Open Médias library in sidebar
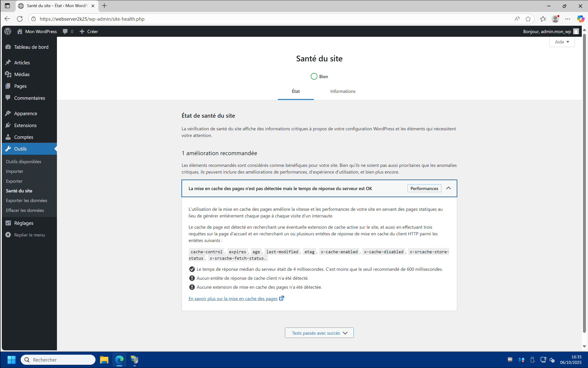This screenshot has width=588, height=368. click(22, 74)
